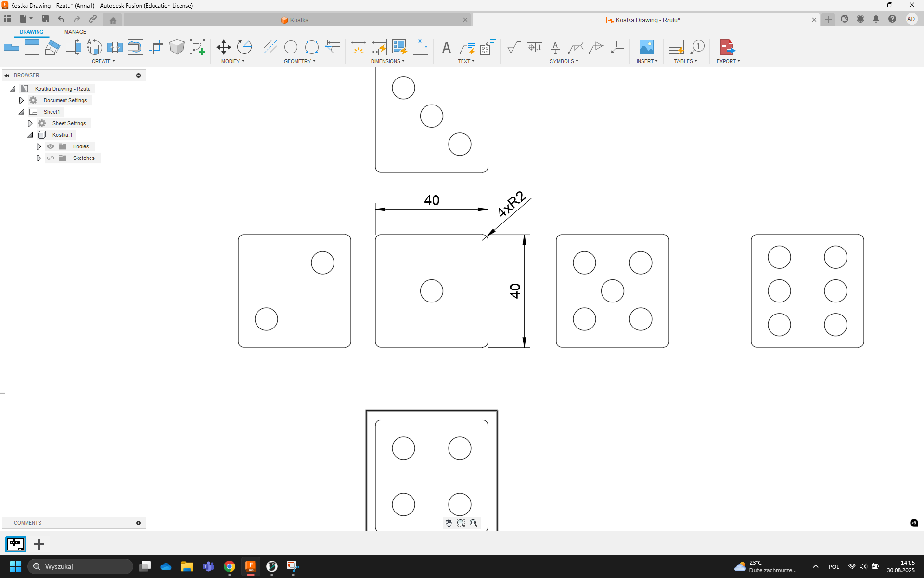Screen dimensions: 924x578
Task: Click the Move tool in Modify
Action: tap(223, 47)
